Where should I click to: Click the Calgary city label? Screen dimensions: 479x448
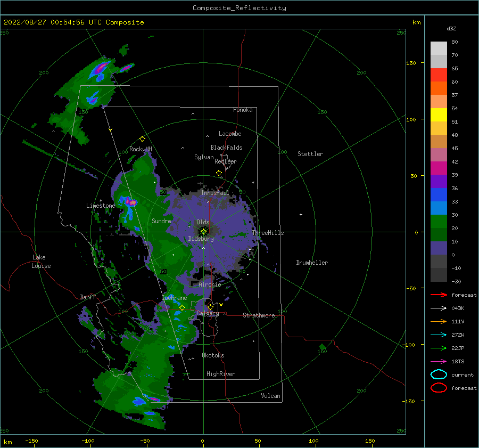pyautogui.click(x=208, y=313)
